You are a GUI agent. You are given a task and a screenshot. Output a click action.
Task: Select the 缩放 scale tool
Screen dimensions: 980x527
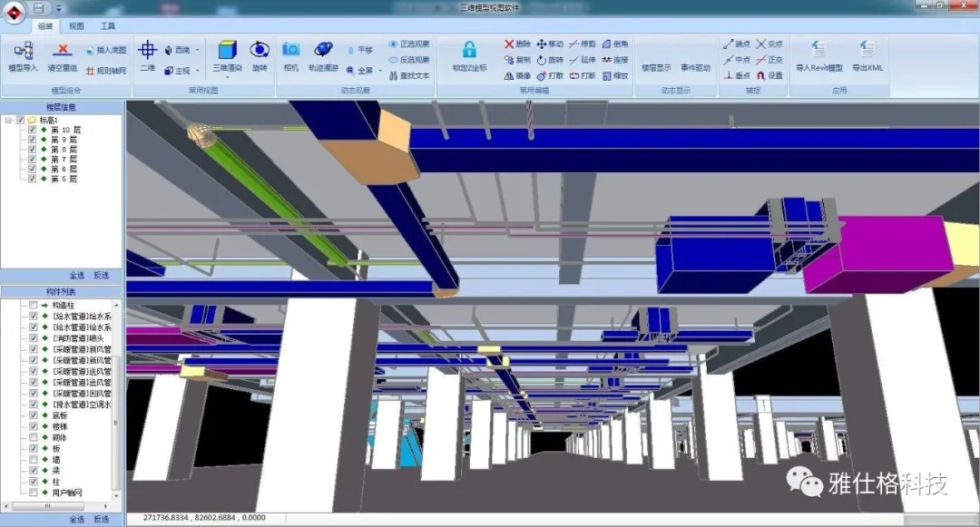615,75
